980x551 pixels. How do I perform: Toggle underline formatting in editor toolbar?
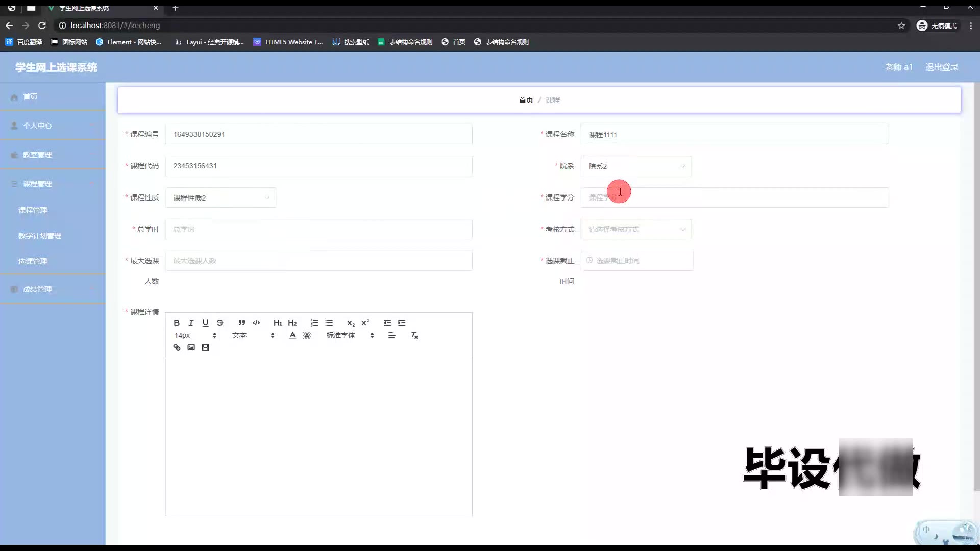click(x=205, y=323)
